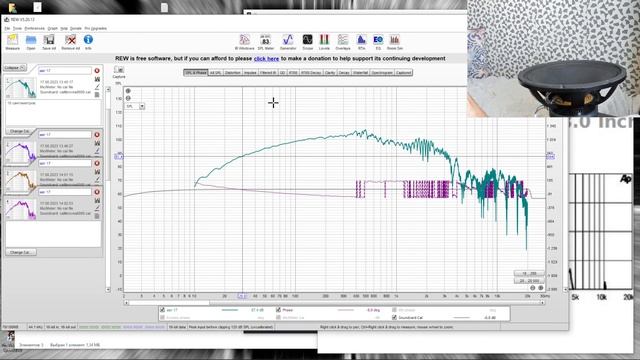
Task: Show the Levels meters
Action: [324, 42]
